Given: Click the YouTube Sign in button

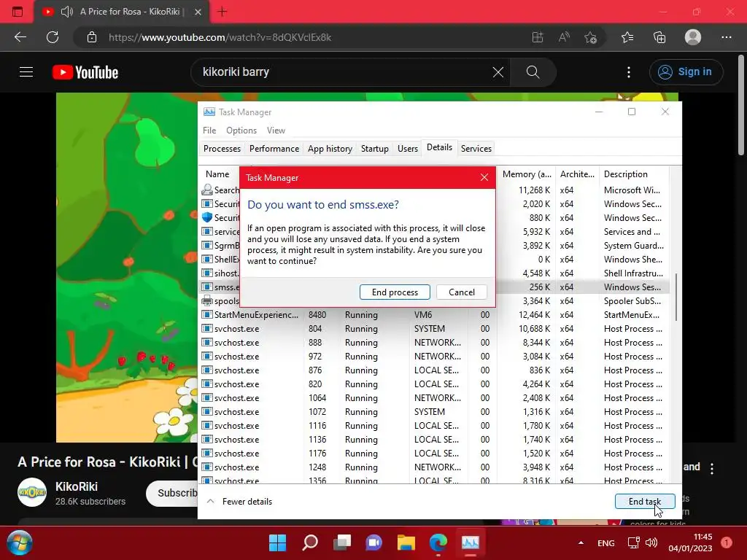Looking at the screenshot, I should pyautogui.click(x=686, y=72).
